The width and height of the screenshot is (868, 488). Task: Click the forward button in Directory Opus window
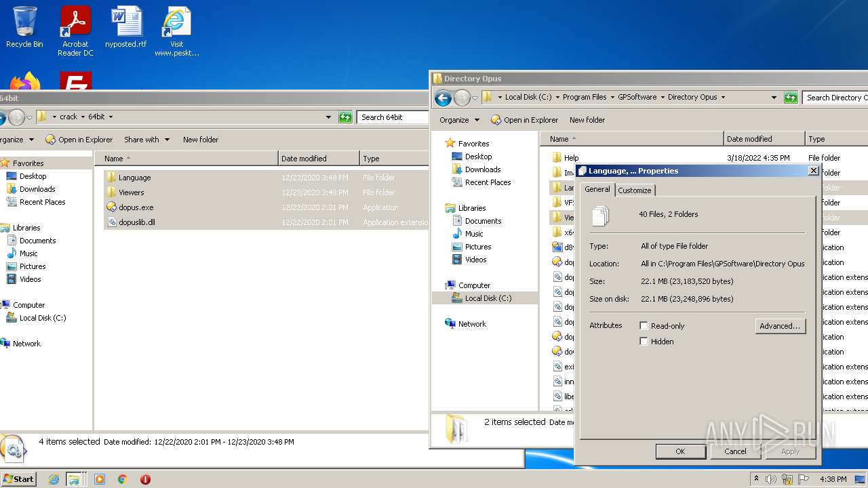coord(462,98)
